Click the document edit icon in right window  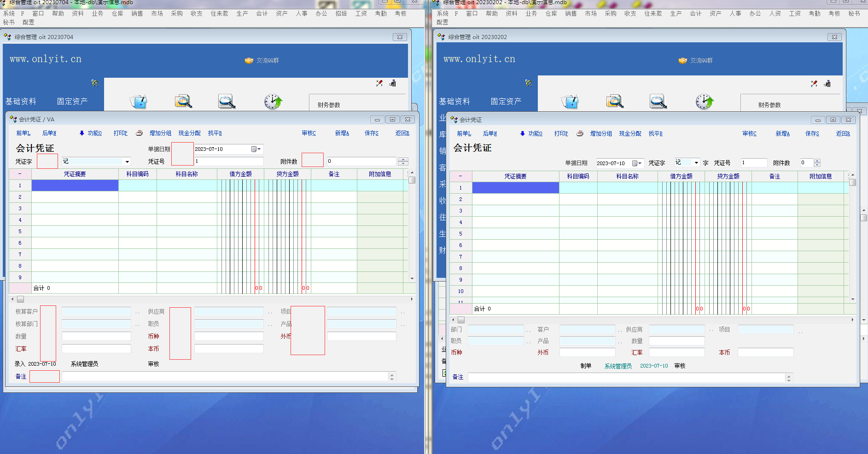click(x=570, y=101)
